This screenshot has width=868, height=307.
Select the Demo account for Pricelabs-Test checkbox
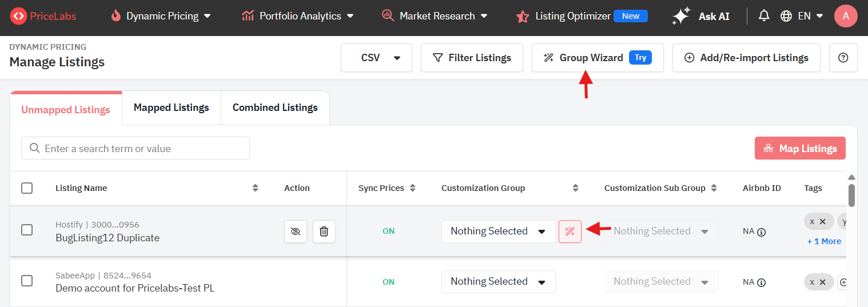(x=27, y=281)
